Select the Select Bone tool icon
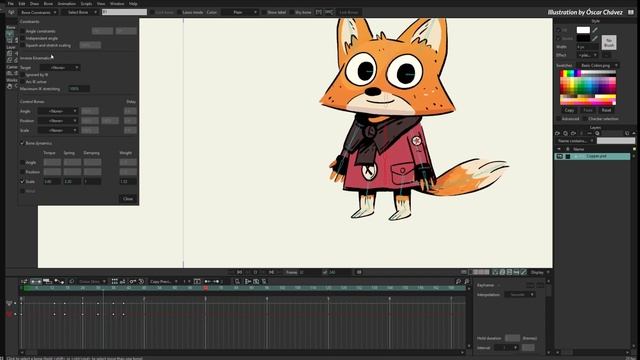 pos(10,34)
